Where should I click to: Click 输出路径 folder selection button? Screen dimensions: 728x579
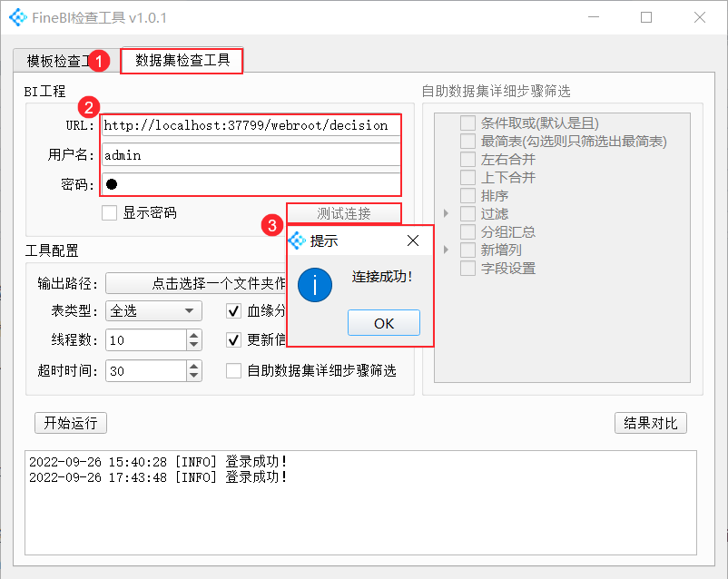click(x=196, y=283)
